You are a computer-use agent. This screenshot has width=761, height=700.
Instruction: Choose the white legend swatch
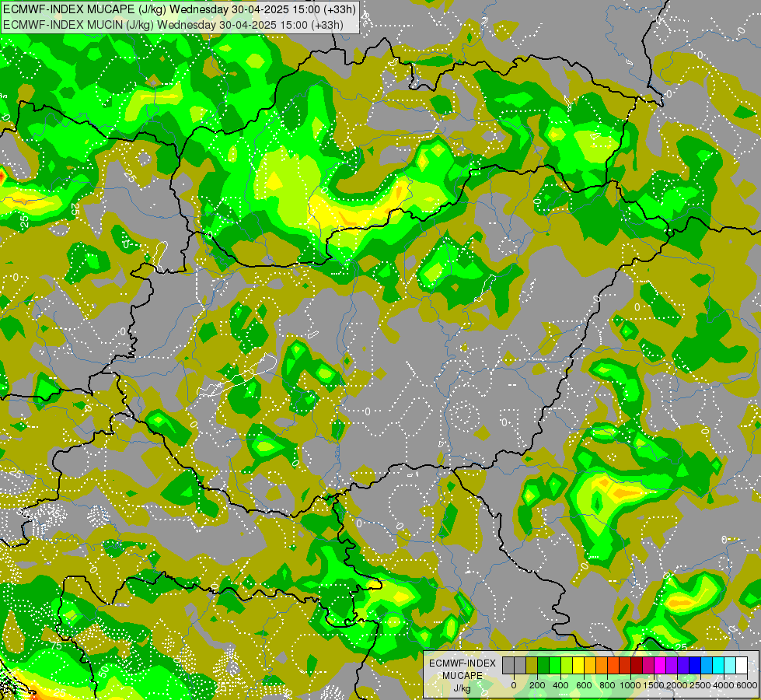(742, 665)
